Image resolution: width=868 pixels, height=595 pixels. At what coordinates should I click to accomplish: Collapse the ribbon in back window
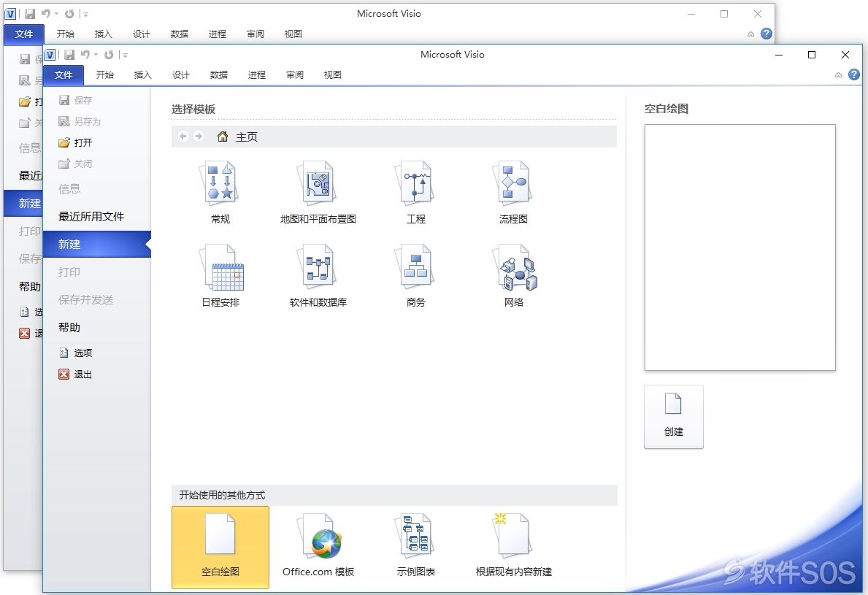tap(750, 34)
